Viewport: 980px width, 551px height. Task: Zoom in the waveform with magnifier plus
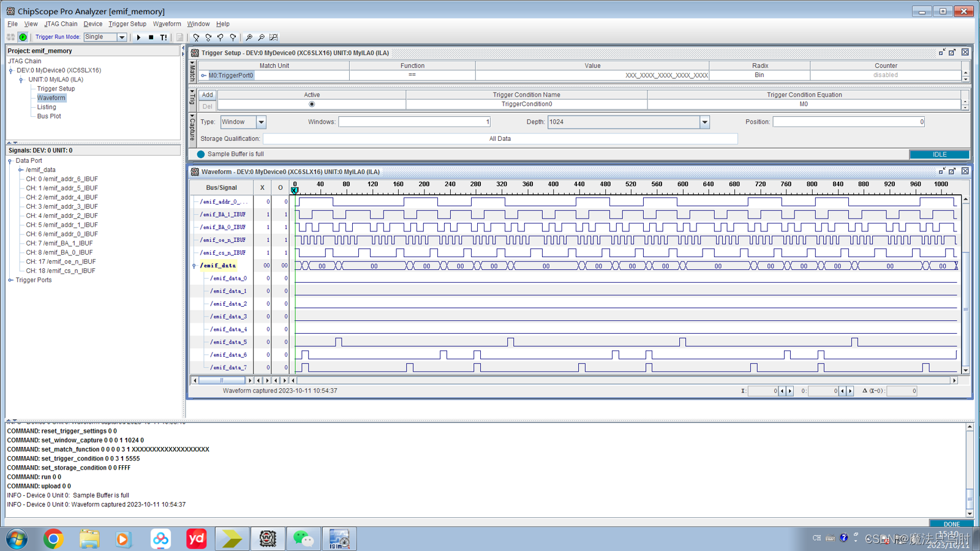click(249, 37)
